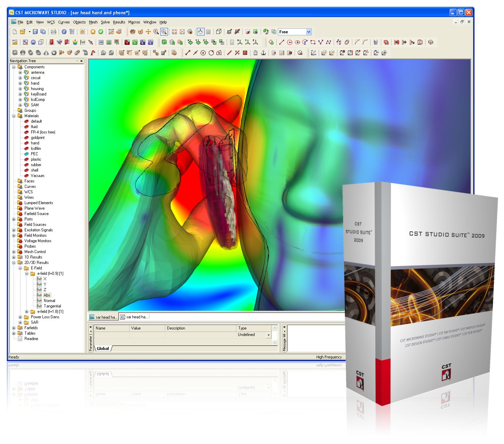Click the rainbow farfield monitor icon

point(75,42)
